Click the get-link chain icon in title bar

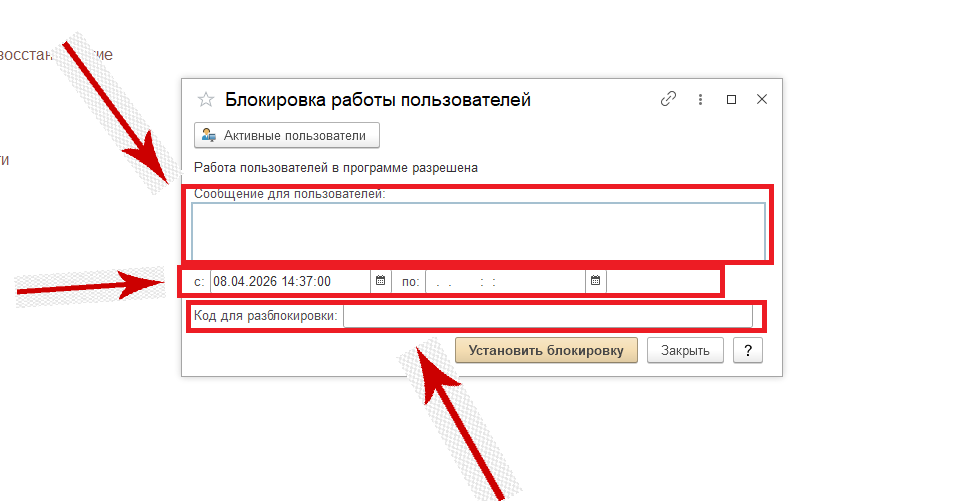[669, 99]
